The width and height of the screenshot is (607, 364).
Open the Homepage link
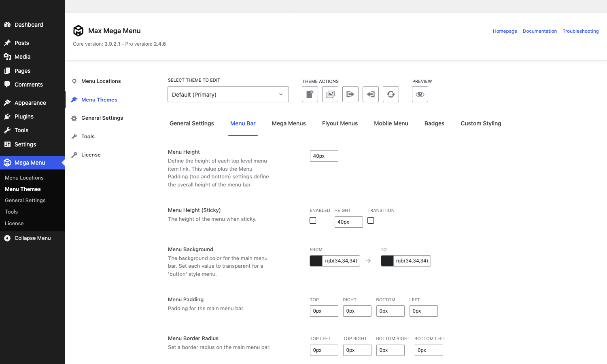(505, 31)
